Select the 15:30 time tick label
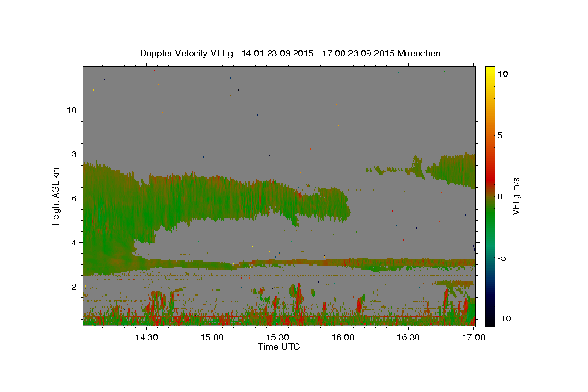Viewport: 588px width, 392px height. point(277,338)
